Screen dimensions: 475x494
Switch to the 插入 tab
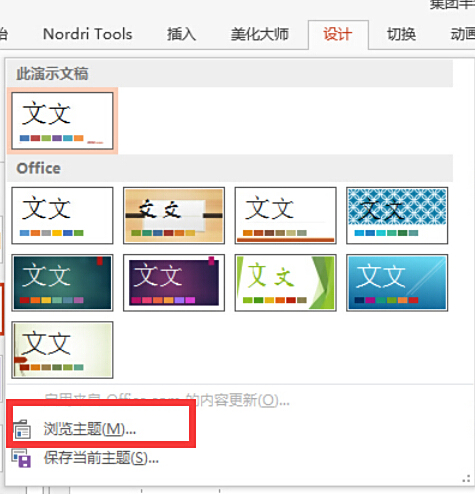182,34
